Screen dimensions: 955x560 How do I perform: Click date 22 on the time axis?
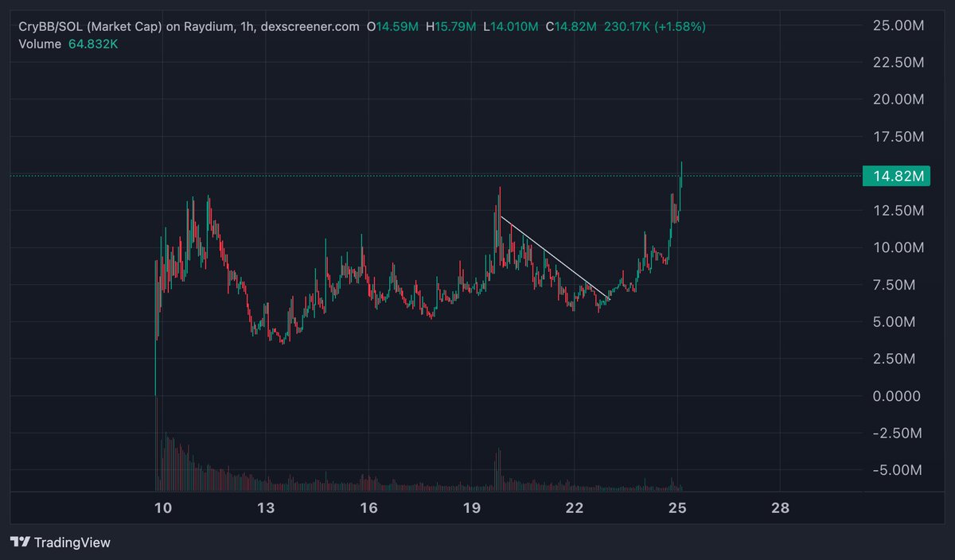[x=575, y=507]
